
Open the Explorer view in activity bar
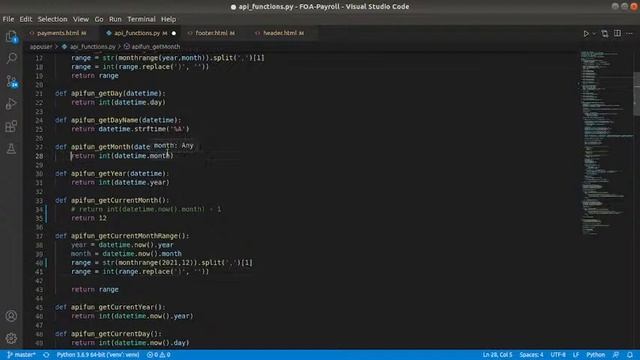tap(11, 37)
